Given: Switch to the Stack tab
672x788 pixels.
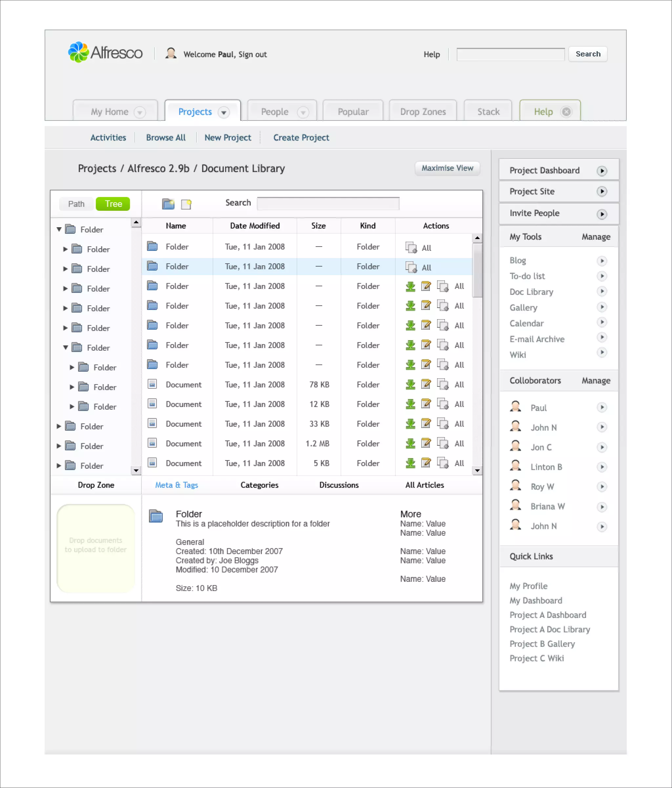Looking at the screenshot, I should (x=488, y=111).
